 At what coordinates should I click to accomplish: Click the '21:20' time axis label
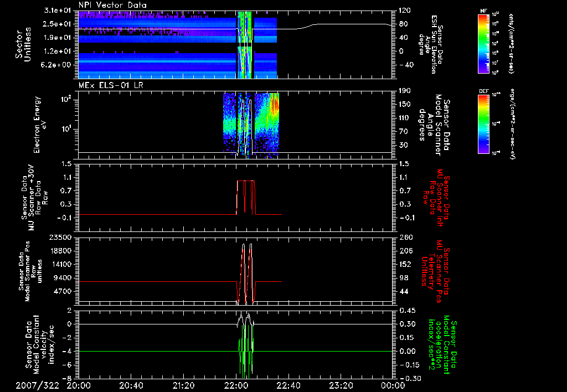(x=183, y=385)
